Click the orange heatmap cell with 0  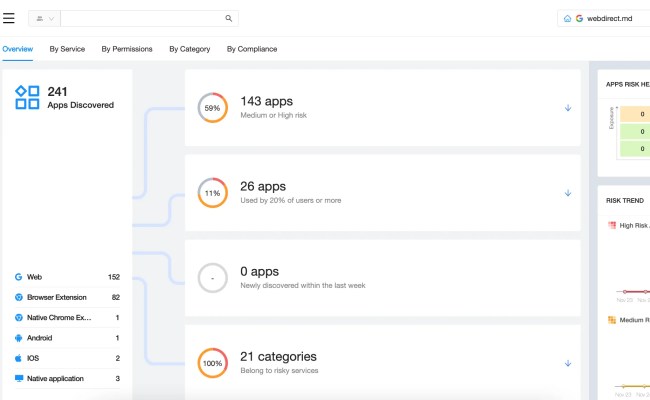click(635, 114)
